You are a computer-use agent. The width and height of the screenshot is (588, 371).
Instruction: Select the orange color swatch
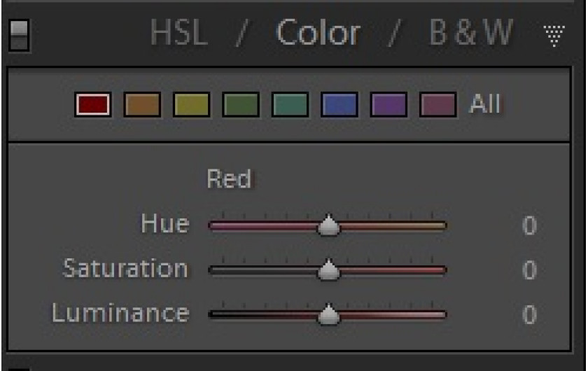(142, 105)
